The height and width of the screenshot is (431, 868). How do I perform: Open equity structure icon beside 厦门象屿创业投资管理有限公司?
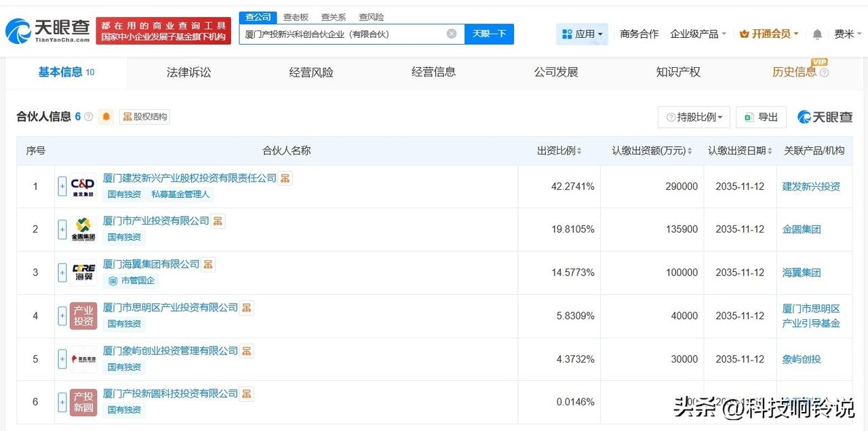(x=247, y=350)
